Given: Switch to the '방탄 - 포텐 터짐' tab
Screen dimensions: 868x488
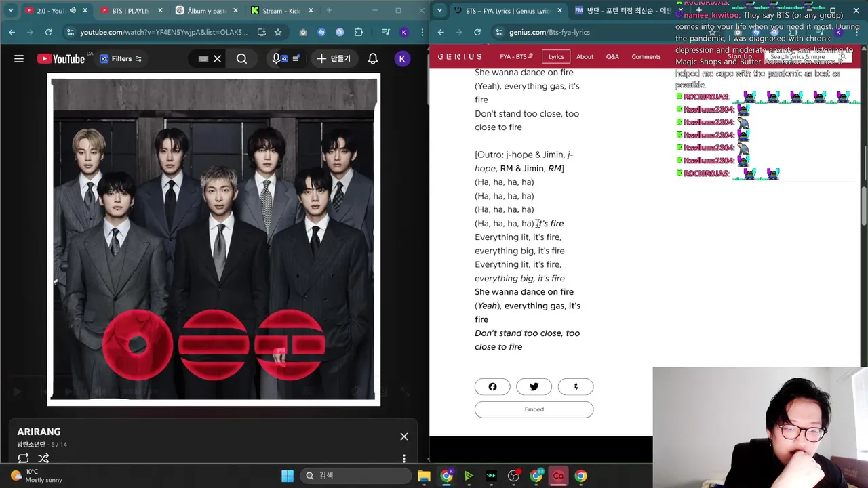Looking at the screenshot, I should (x=623, y=11).
